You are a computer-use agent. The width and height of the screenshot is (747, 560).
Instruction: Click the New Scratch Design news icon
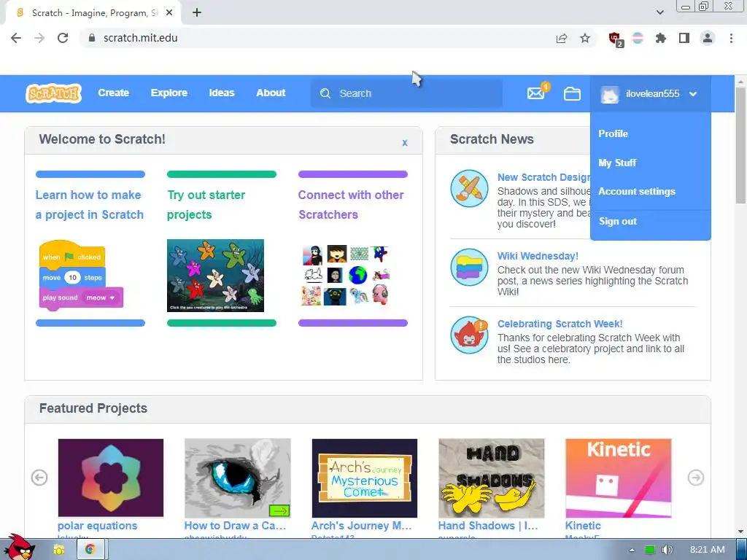469,188
